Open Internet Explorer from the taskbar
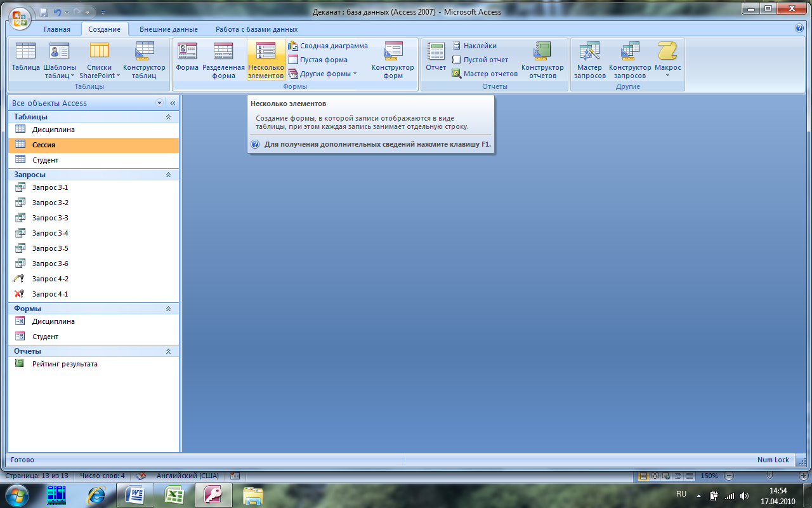812x508 pixels. point(96,495)
